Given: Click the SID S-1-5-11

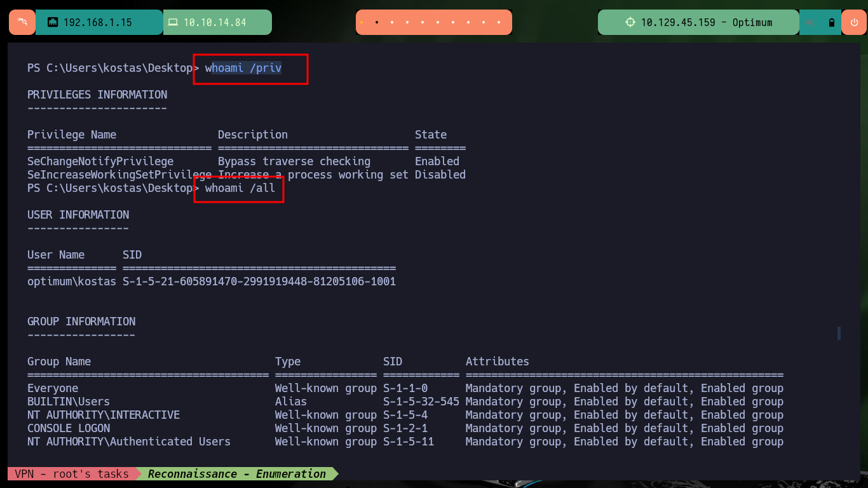Looking at the screenshot, I should tap(409, 442).
